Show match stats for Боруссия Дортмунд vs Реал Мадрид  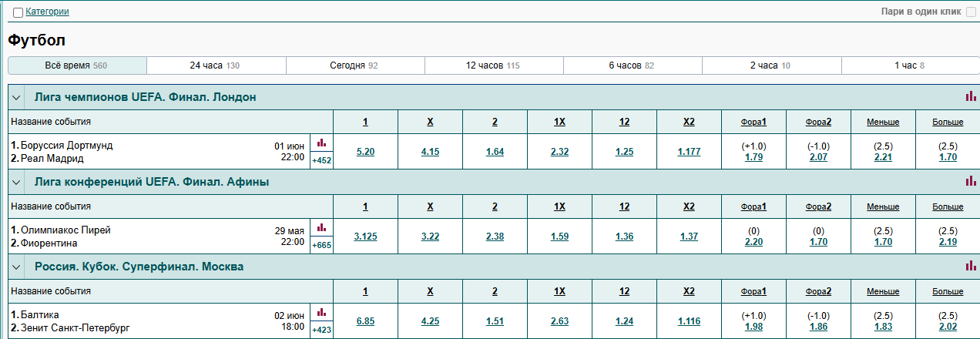coord(321,143)
